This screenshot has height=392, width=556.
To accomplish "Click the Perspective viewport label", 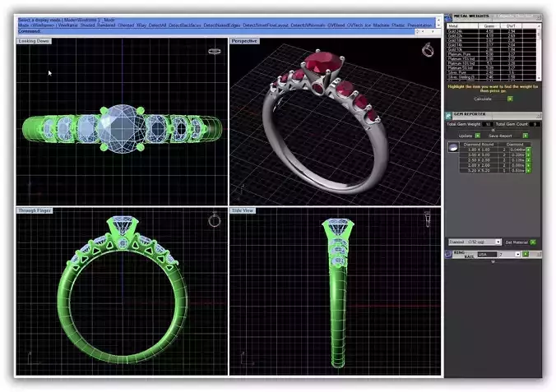I will 244,41.
